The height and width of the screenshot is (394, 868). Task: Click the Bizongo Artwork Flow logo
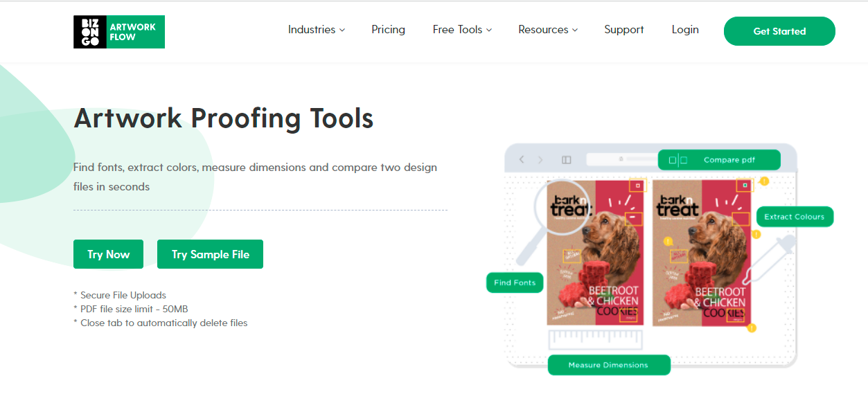tap(119, 32)
